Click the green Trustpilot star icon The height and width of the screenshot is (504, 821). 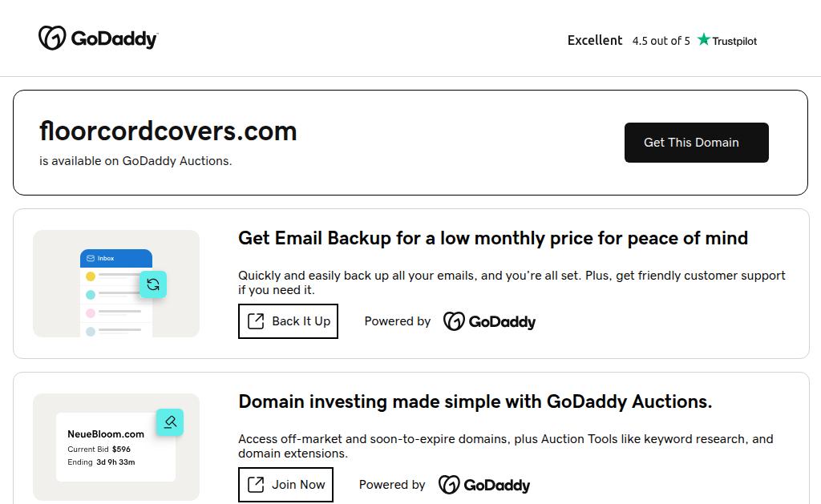(x=704, y=40)
